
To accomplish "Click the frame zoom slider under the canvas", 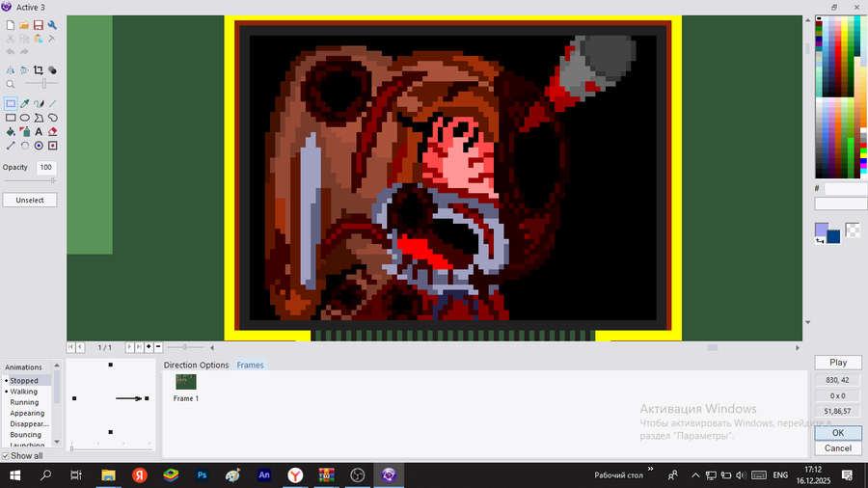I will [185, 347].
